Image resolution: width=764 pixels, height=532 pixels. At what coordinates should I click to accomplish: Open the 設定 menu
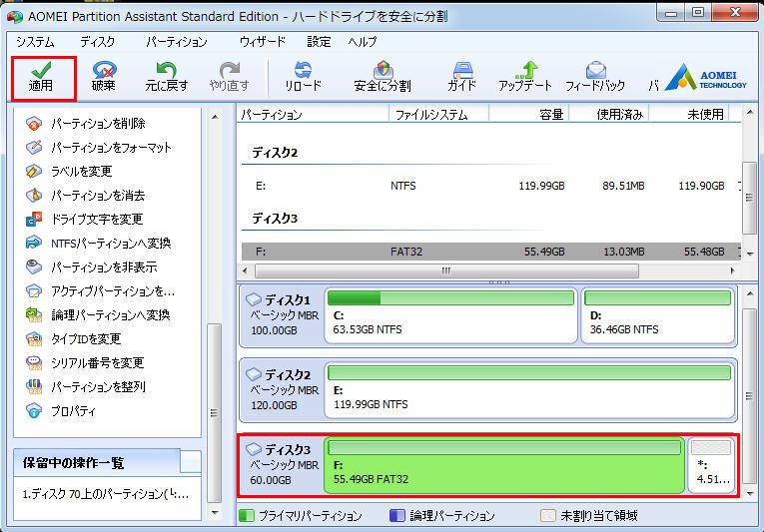click(320, 42)
